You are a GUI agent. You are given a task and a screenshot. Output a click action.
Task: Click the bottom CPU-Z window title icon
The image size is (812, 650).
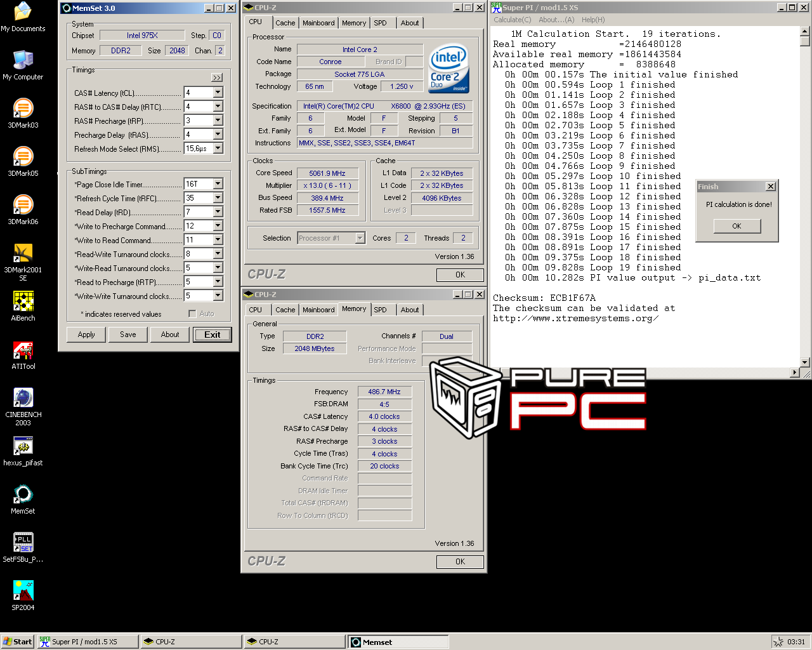tap(249, 295)
